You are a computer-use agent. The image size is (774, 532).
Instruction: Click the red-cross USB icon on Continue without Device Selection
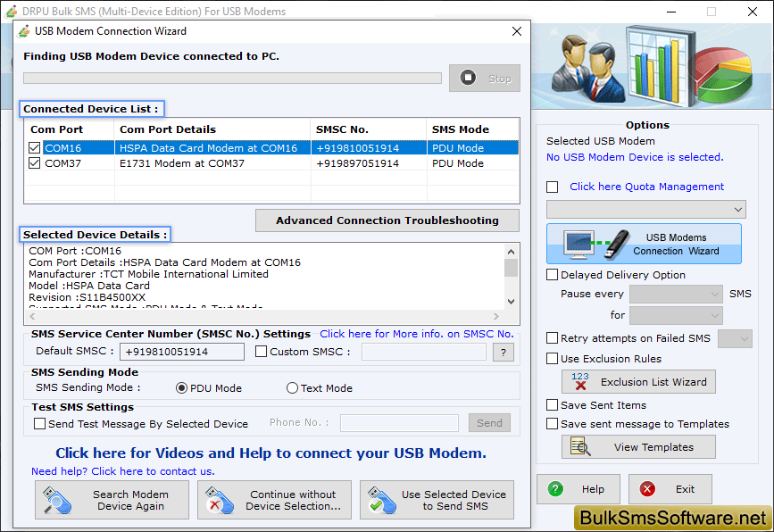coord(220,501)
